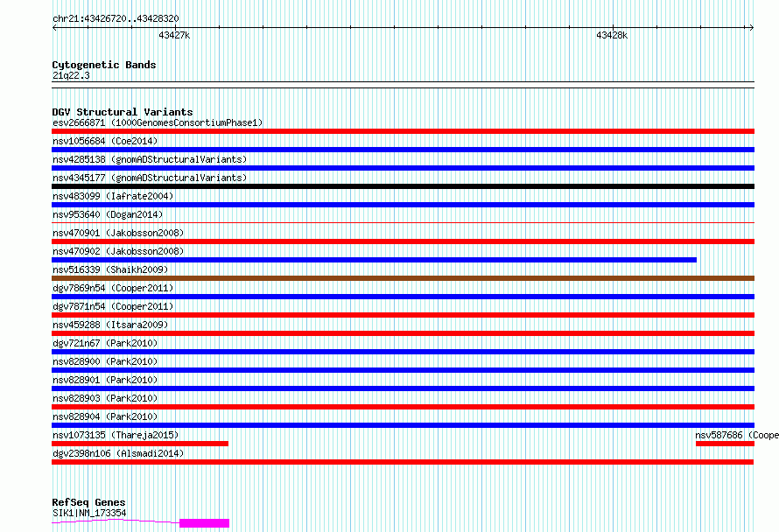
Task: Open dgv721n67 (Park2010) variant label
Action: pos(105,343)
